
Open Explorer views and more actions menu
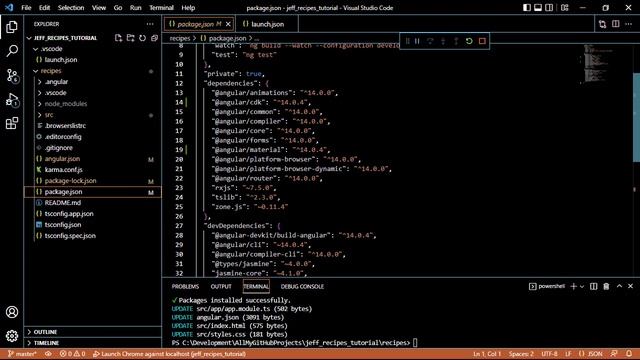click(150, 24)
